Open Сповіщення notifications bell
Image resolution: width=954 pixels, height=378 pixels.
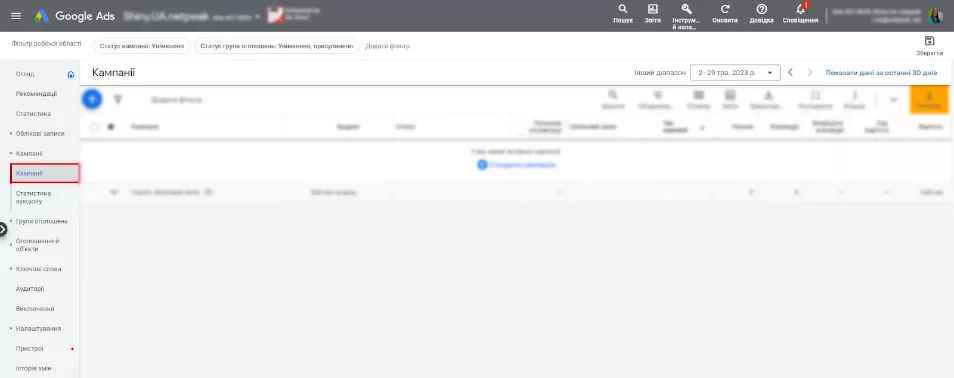(800, 13)
